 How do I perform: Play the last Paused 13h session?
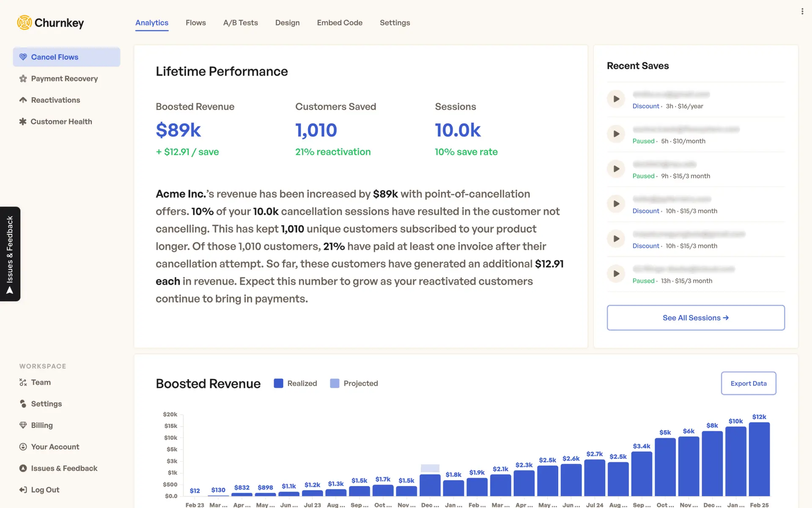[x=616, y=274]
